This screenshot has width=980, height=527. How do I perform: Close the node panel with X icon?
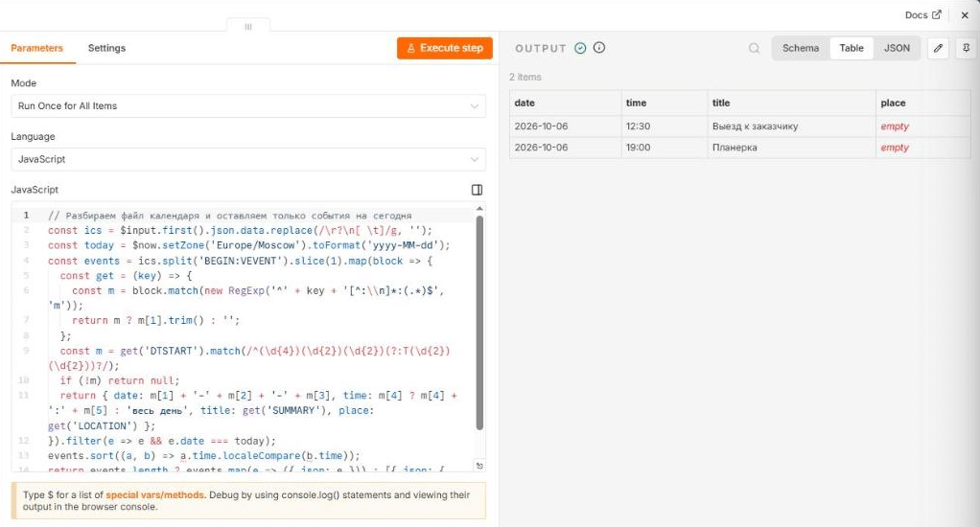pos(965,15)
